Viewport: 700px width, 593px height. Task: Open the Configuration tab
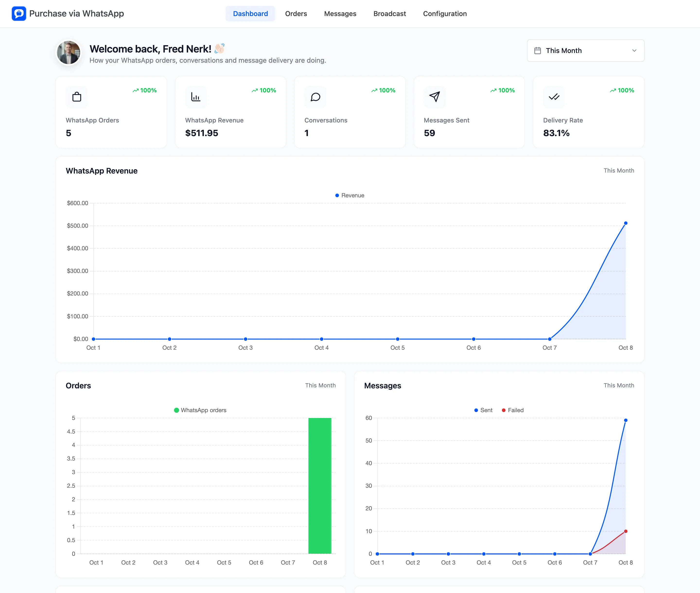[x=445, y=14]
